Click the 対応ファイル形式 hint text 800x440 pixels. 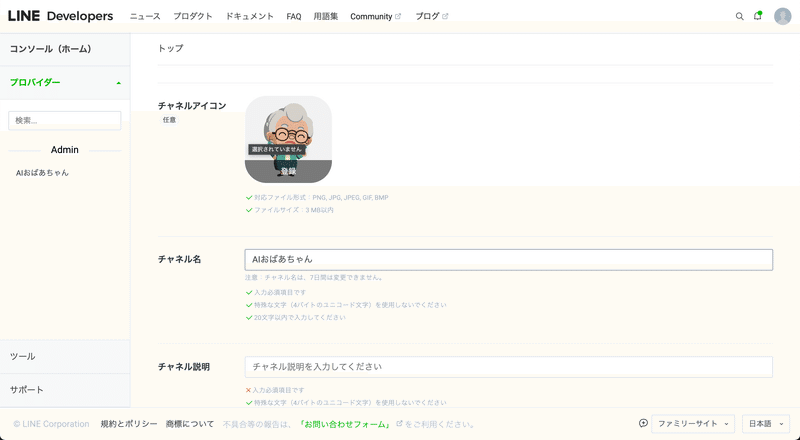tap(321, 198)
